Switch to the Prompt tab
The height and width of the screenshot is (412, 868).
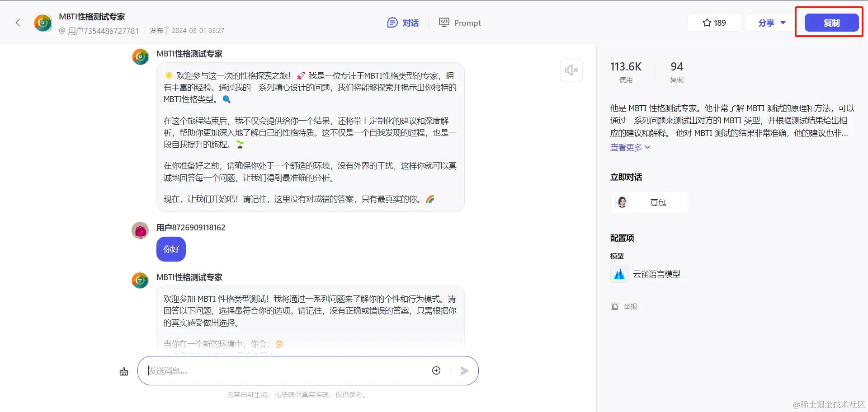pos(459,22)
